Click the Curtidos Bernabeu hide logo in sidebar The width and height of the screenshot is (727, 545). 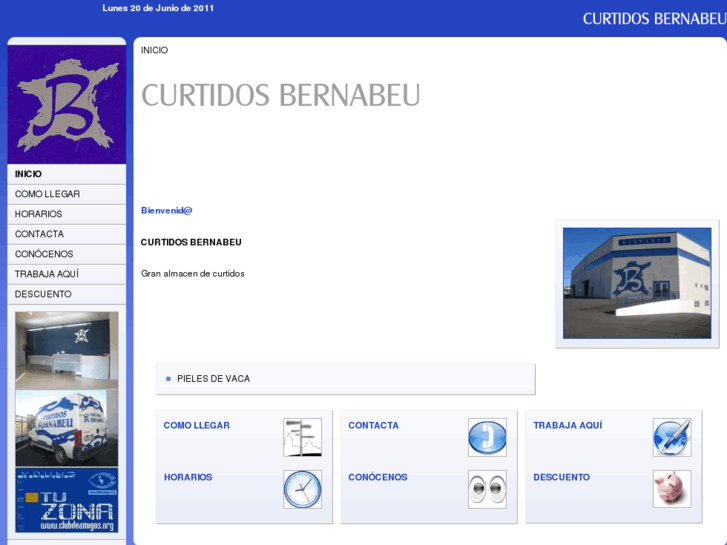coord(67,104)
